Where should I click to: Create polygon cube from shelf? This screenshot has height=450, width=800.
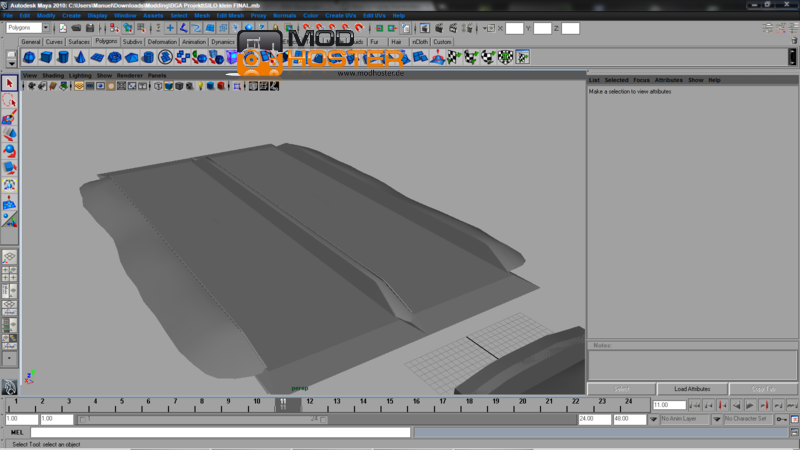pos(46,57)
